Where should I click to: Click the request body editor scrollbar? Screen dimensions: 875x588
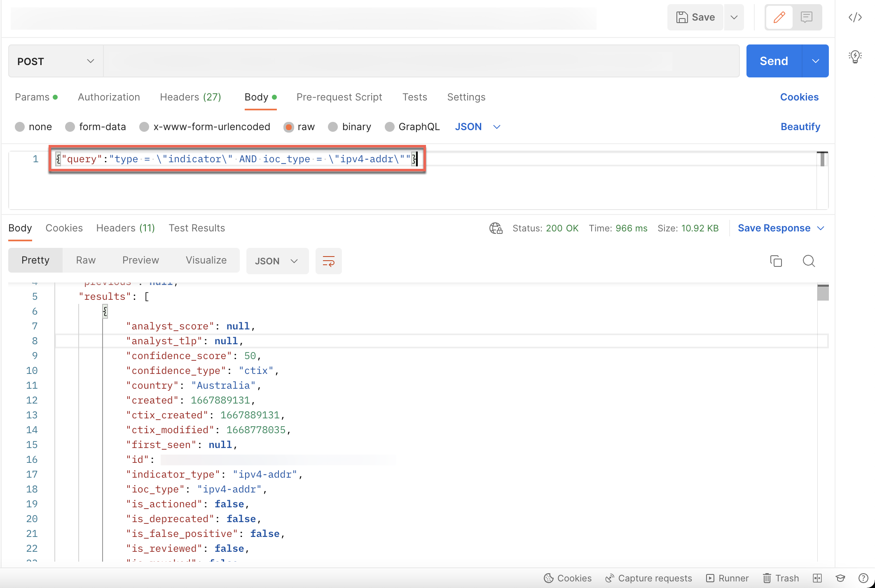pyautogui.click(x=822, y=159)
